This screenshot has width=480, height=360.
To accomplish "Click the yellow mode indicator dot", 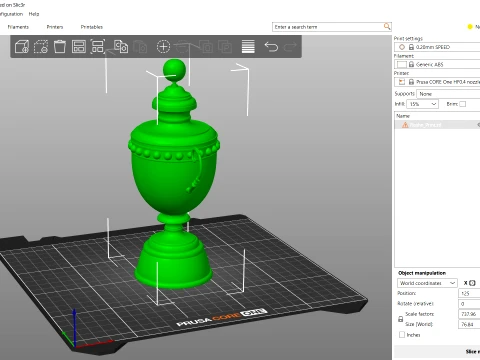I will pyautogui.click(x=470, y=27).
